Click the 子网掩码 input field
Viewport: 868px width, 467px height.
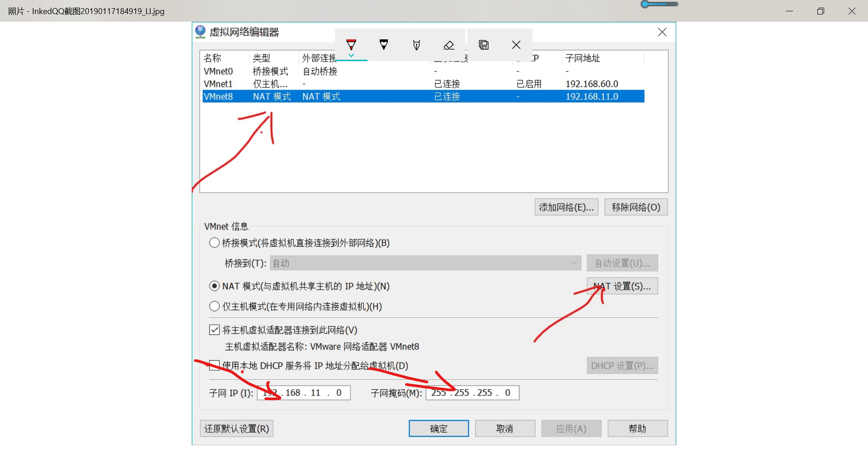472,393
